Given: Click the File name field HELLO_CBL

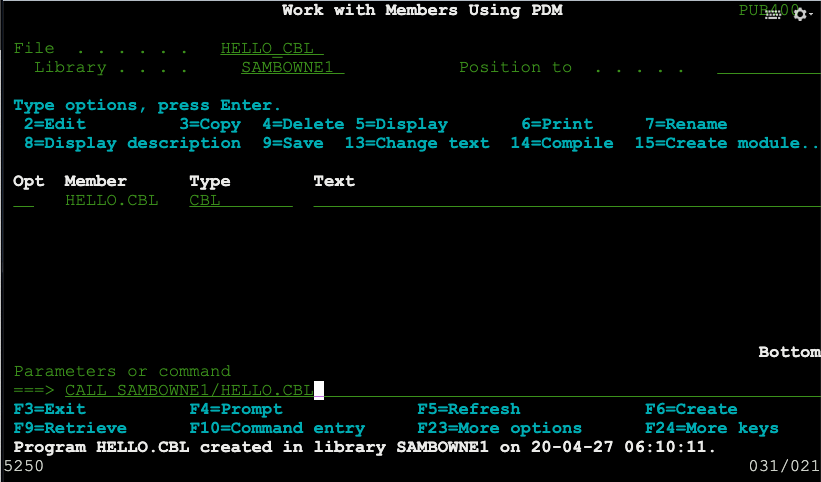Looking at the screenshot, I should (272, 48).
